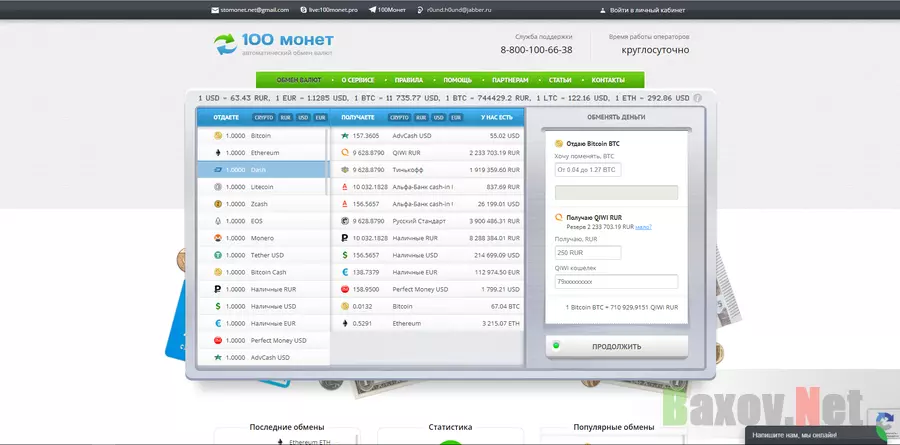Click the Русский Стандарт icon
Screen dimensions: 900x445
click(345, 221)
